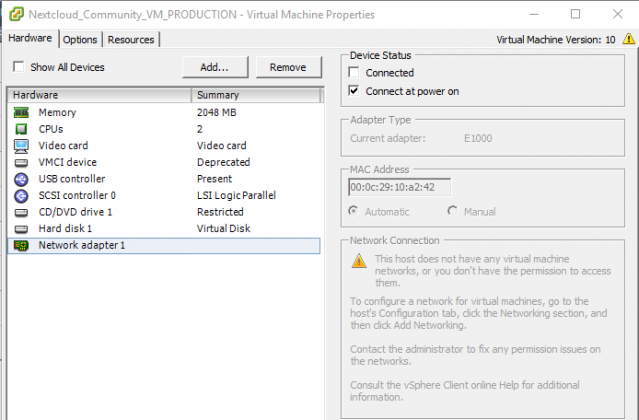Click the Present summary value
This screenshot has width=639, height=420.
click(214, 179)
